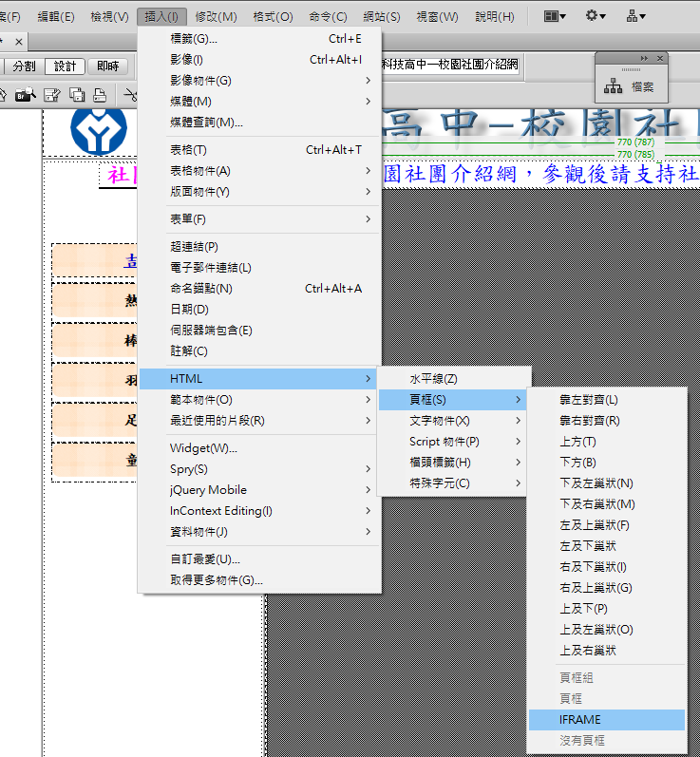Click the print code icon in toolbar
Image resolution: width=700 pixels, height=757 pixels.
(x=98, y=94)
